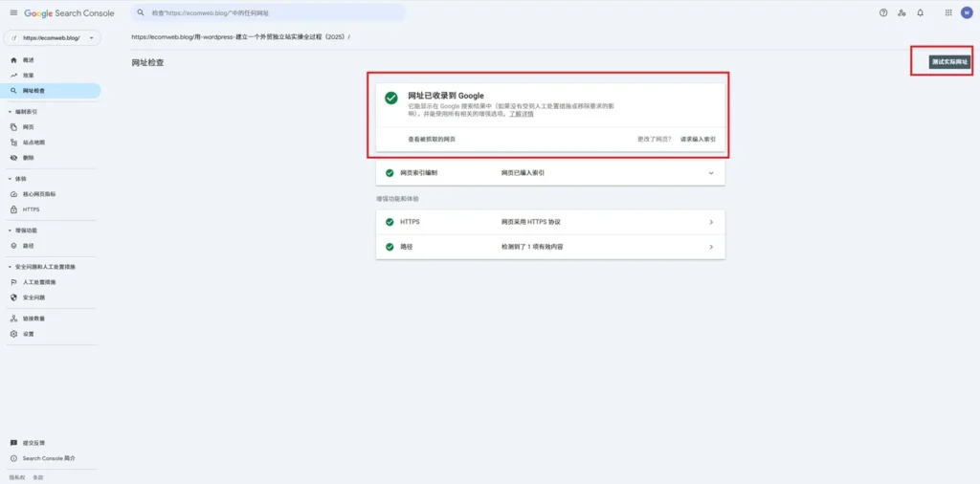Click the 增强功能和体验 section label

[397, 199]
